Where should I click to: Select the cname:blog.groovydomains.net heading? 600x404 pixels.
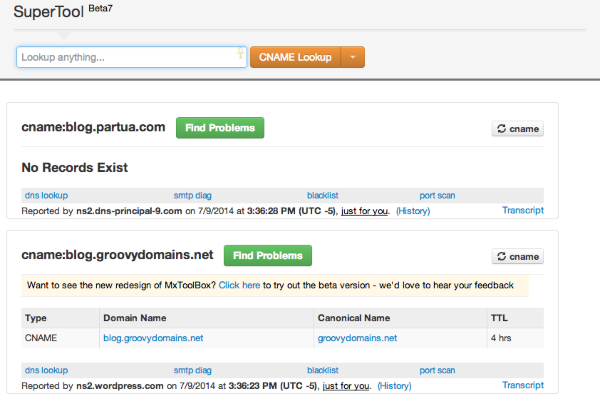click(x=117, y=255)
